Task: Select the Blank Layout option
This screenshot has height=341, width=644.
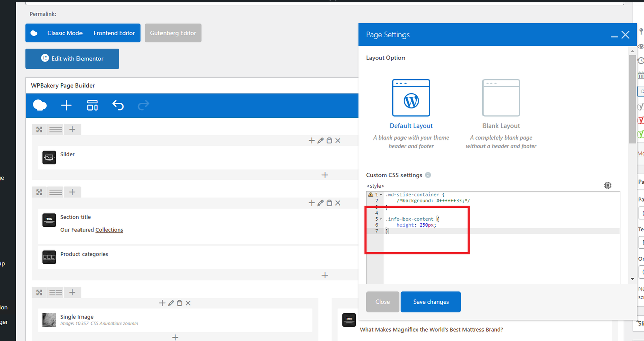Action: coord(501,104)
